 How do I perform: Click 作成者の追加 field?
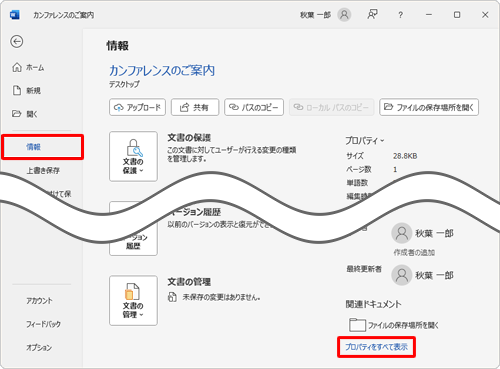(x=414, y=253)
